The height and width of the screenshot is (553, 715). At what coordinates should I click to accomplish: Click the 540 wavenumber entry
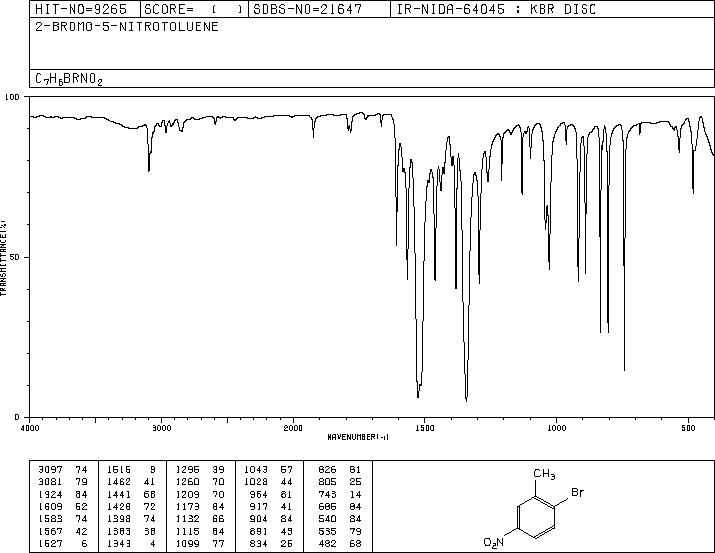(x=327, y=519)
